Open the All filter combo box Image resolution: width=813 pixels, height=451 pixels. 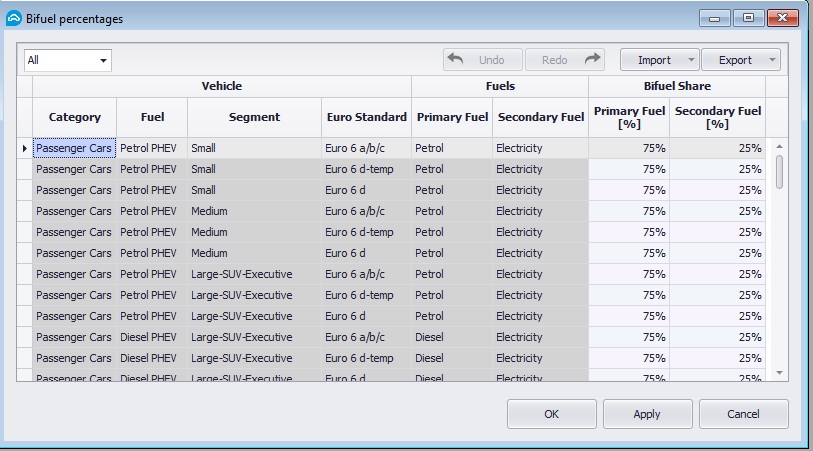pyautogui.click(x=67, y=60)
